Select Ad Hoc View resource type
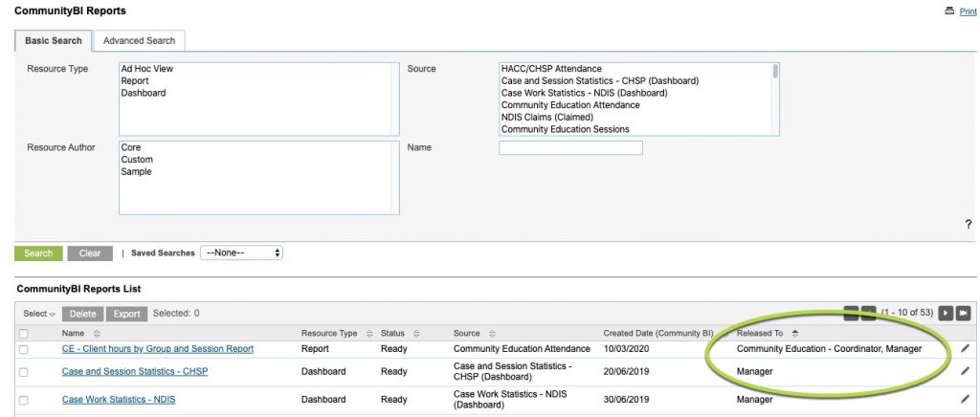 pyautogui.click(x=146, y=69)
